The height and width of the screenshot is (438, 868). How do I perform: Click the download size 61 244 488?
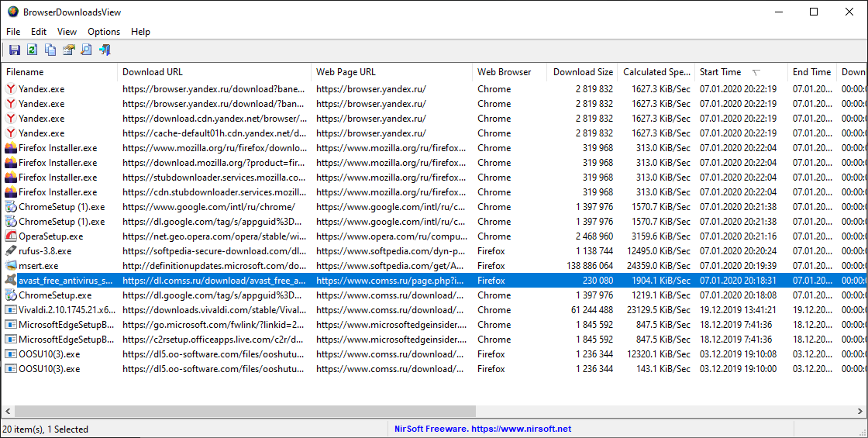pyautogui.click(x=594, y=310)
